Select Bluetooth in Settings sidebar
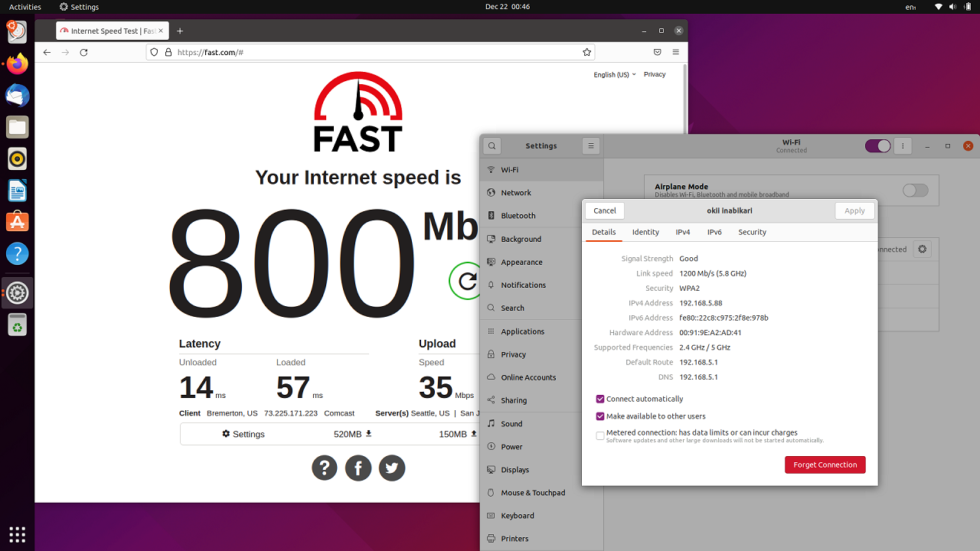This screenshot has width=980, height=551. [542, 216]
